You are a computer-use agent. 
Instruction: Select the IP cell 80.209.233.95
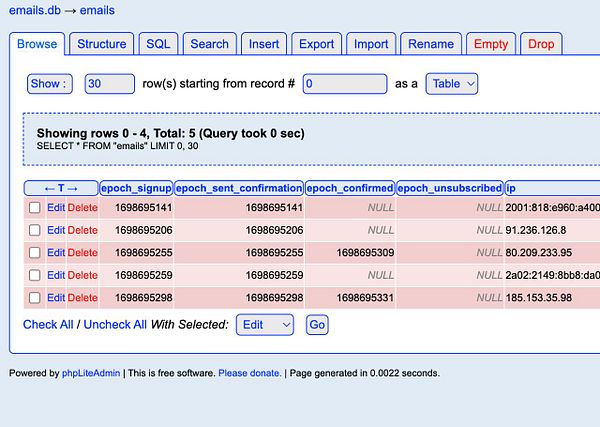tap(539, 253)
